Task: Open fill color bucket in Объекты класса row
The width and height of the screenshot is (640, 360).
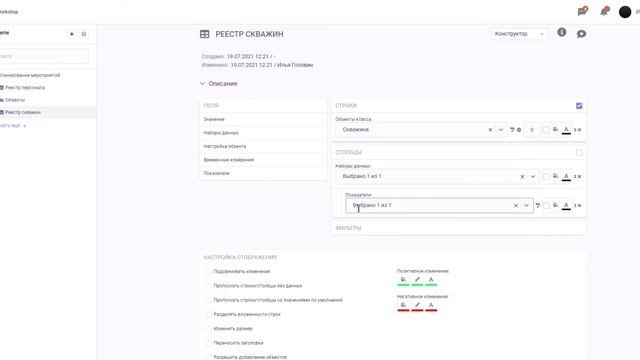Action: 556,129
